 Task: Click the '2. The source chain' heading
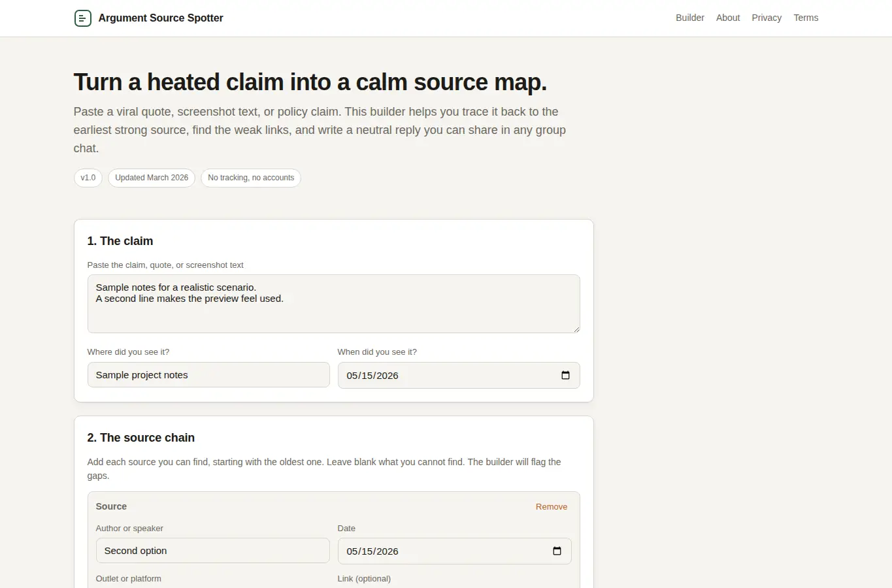point(141,438)
